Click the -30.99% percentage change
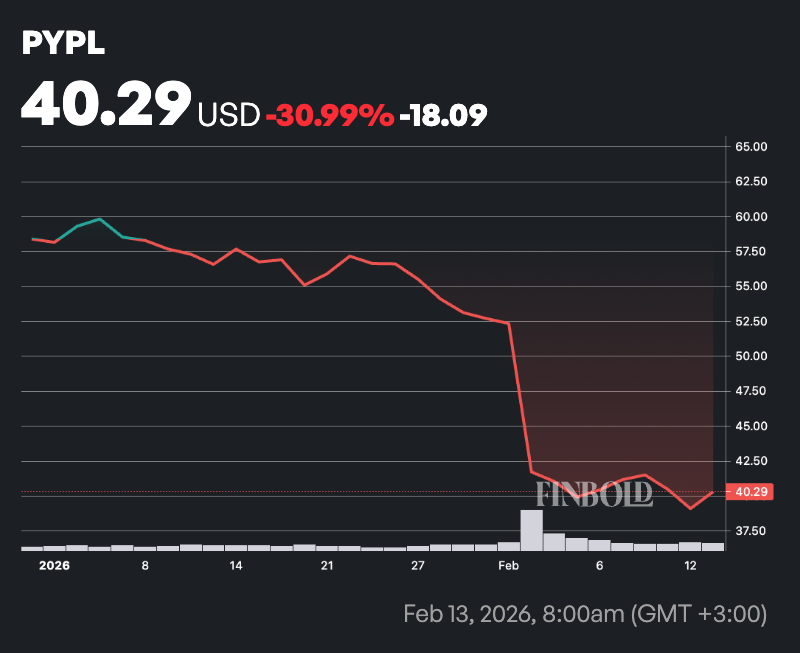 point(329,115)
